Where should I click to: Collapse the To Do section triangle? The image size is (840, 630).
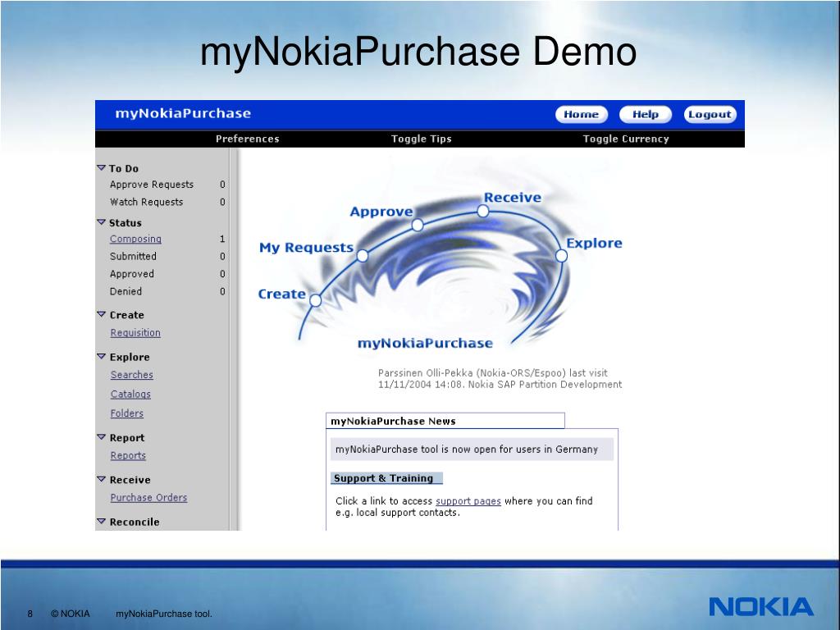(x=101, y=167)
